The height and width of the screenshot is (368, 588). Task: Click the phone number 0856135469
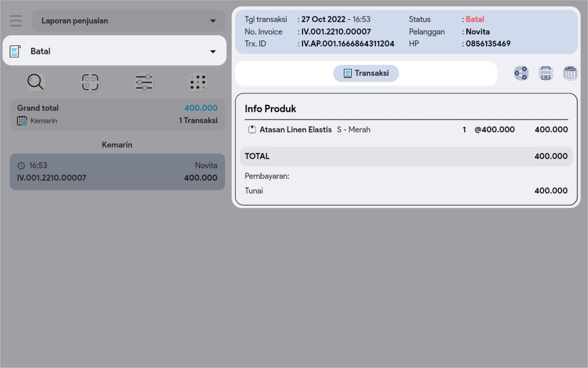point(488,44)
